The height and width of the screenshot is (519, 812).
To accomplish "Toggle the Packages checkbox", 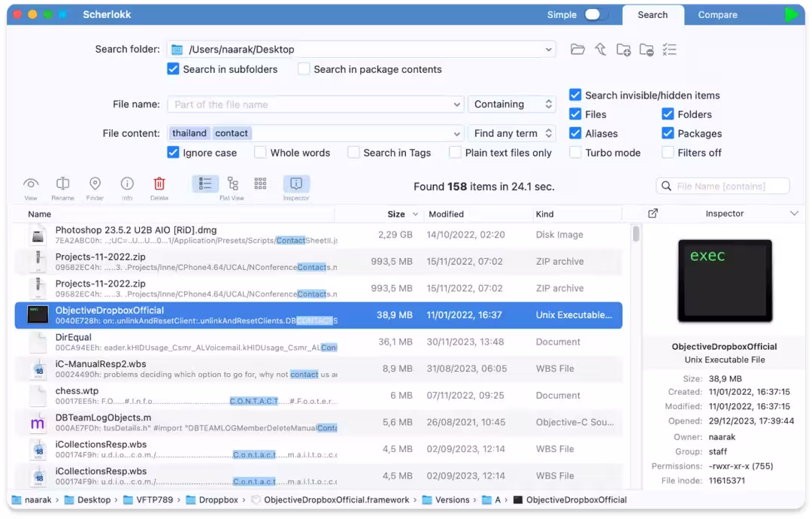I will point(668,133).
